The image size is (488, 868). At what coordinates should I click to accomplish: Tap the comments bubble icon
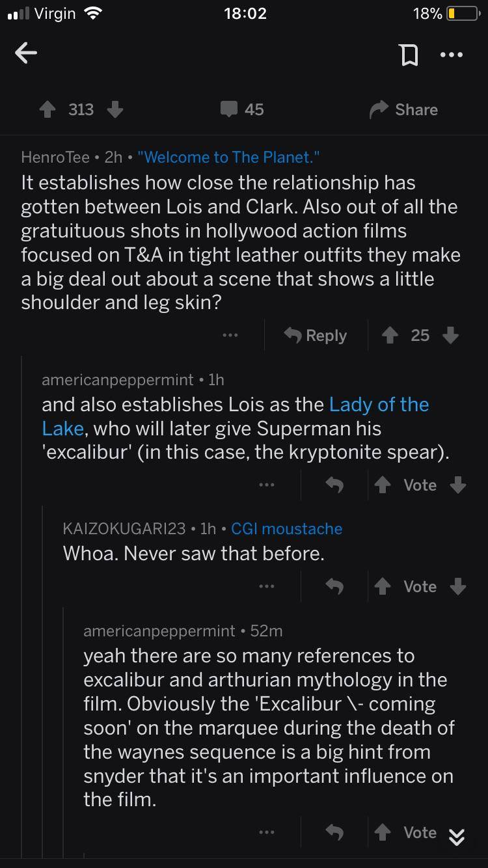pyautogui.click(x=229, y=109)
